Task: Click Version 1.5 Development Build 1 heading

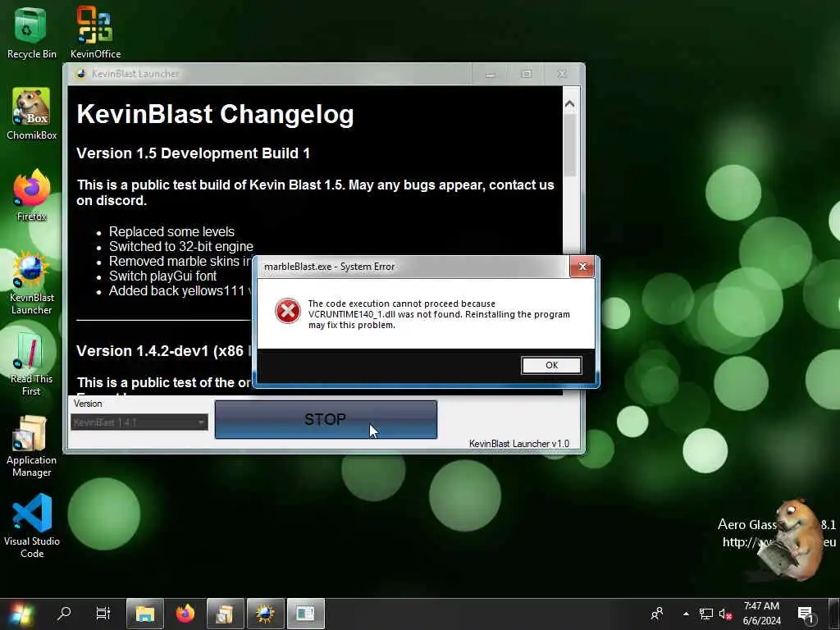Action: point(194,153)
